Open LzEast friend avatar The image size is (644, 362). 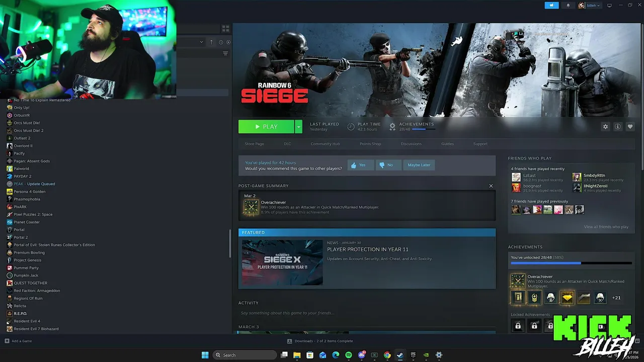516,177
